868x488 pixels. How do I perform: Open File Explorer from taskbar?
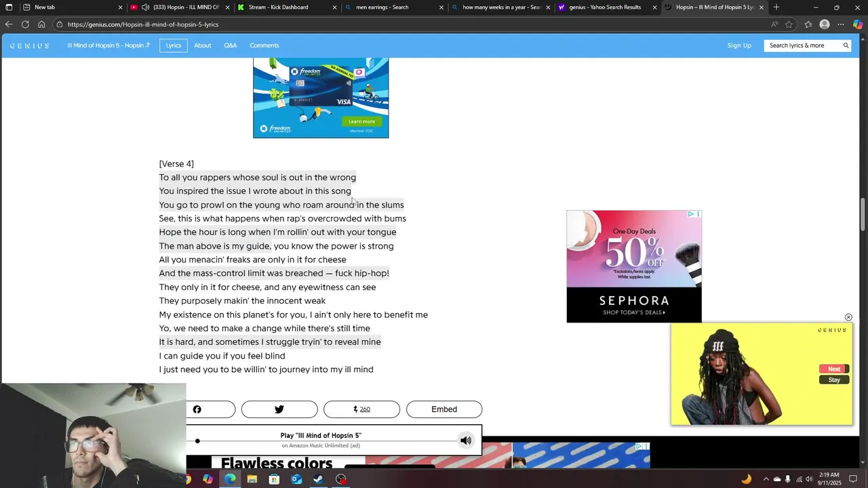[252, 479]
